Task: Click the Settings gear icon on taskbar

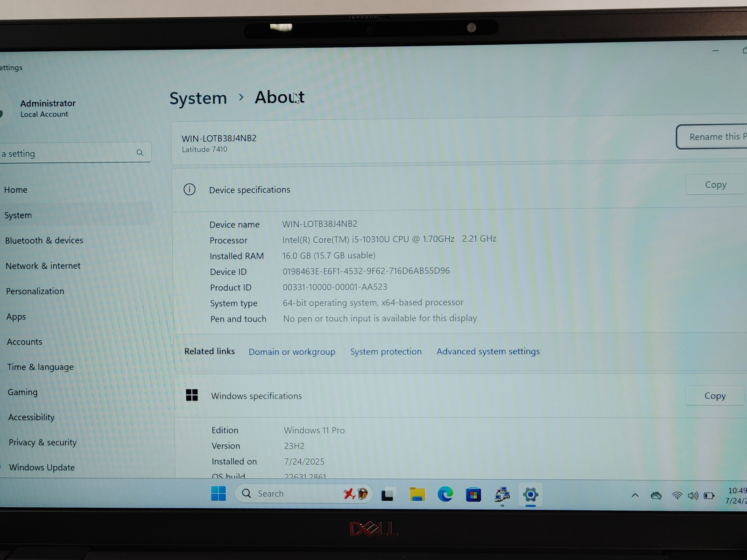Action: 530,495
